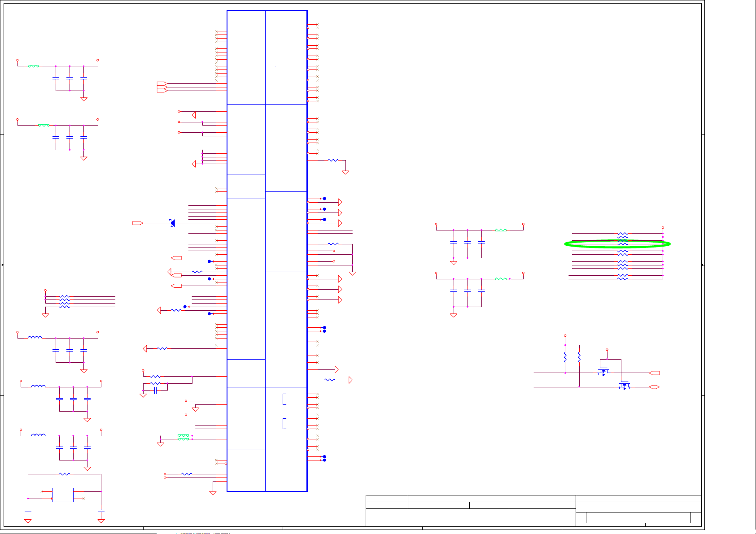The width and height of the screenshot is (756, 534).
Task: Click the hexagonal bidirectional port after the lower MOSFET
Action: click(654, 387)
